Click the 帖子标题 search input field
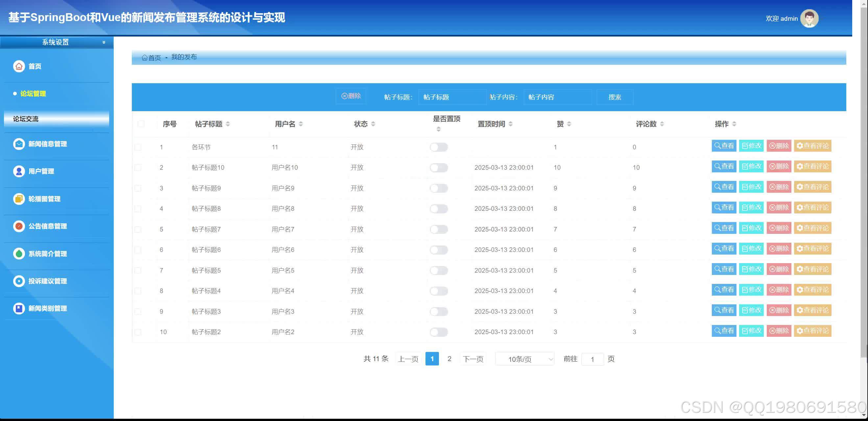 pos(452,97)
